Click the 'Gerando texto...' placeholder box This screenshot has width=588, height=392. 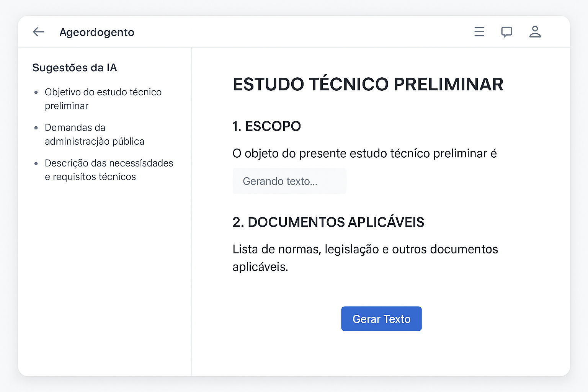pos(289,181)
